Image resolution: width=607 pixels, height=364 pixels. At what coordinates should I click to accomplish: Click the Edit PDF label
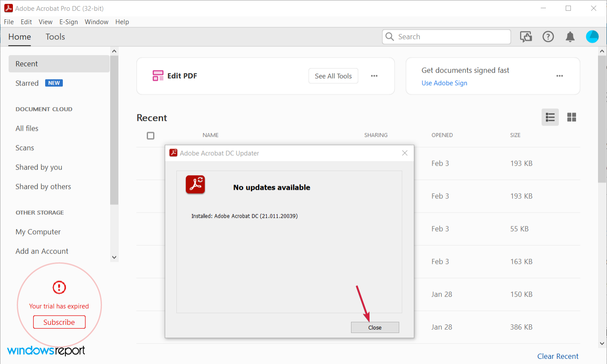click(182, 76)
